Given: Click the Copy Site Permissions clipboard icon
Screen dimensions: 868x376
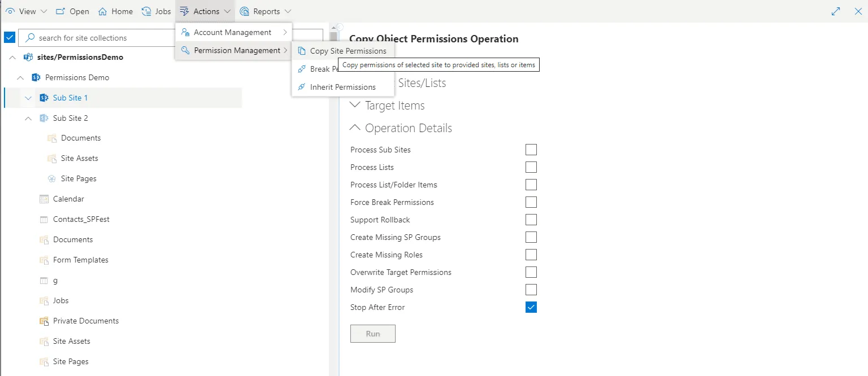Looking at the screenshot, I should pos(302,50).
